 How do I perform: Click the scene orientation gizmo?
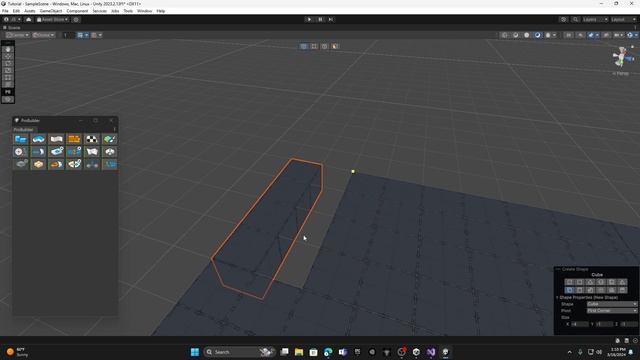pos(621,57)
